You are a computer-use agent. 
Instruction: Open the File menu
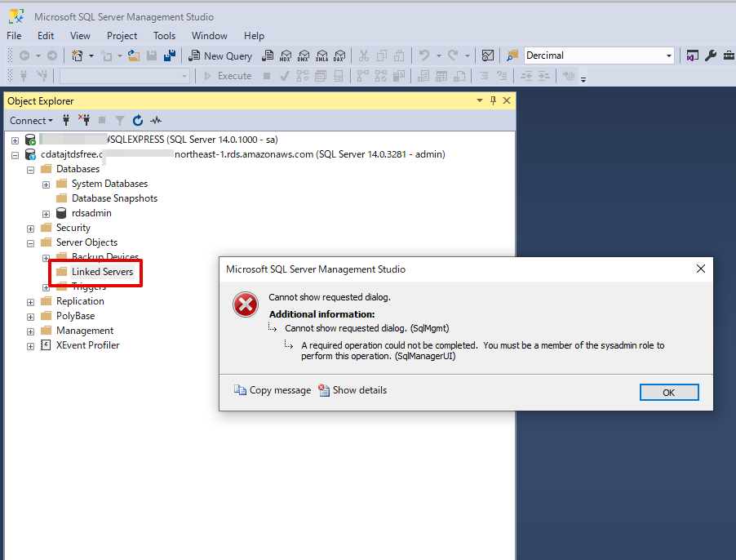click(14, 36)
